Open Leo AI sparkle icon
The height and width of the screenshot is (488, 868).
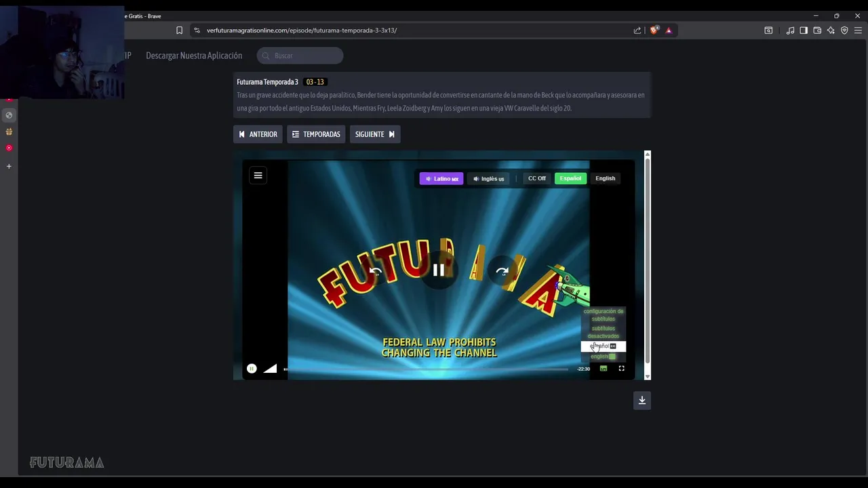coord(831,30)
